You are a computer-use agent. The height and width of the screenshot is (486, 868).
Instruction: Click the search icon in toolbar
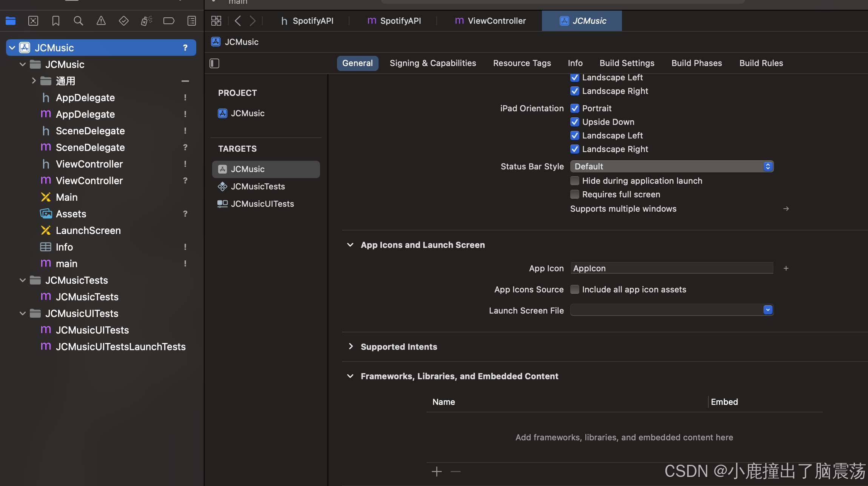77,20
